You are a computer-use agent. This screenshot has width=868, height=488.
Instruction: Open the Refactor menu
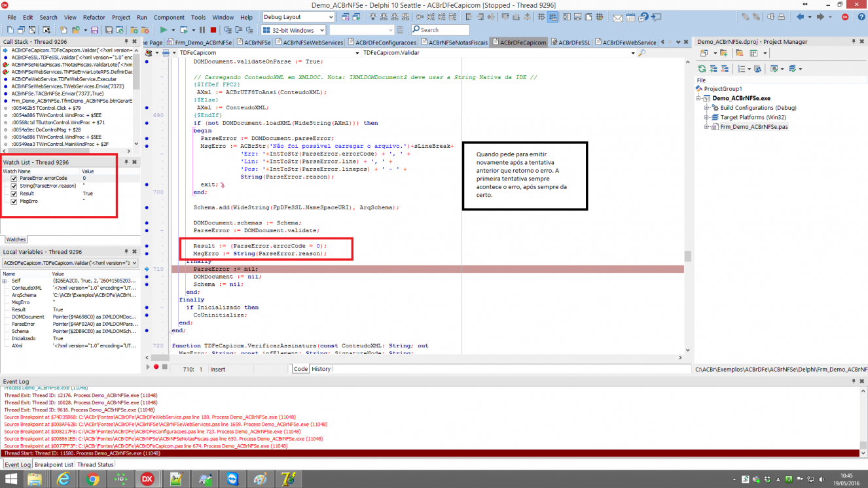[x=94, y=18]
